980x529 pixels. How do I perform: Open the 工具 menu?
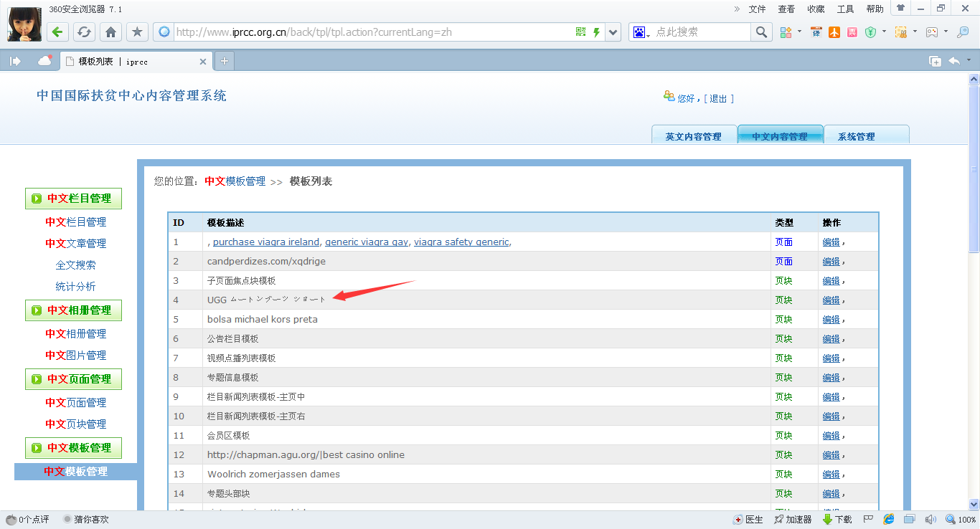[846, 9]
